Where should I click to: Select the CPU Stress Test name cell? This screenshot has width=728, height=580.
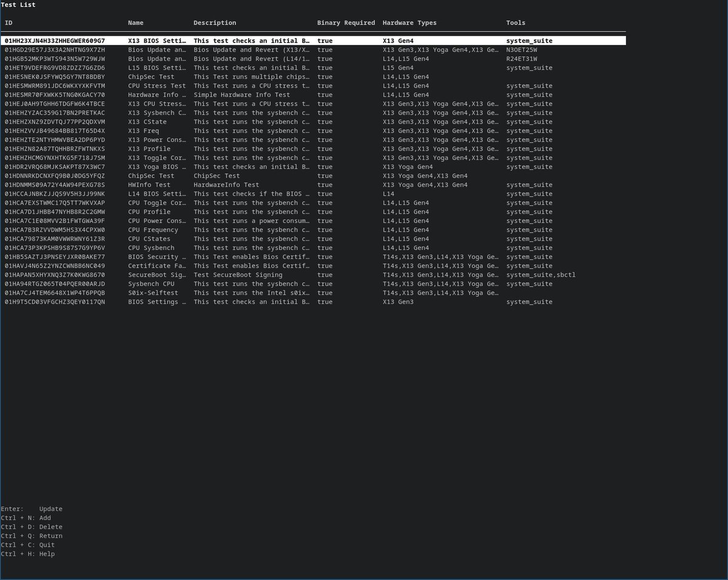pos(157,86)
